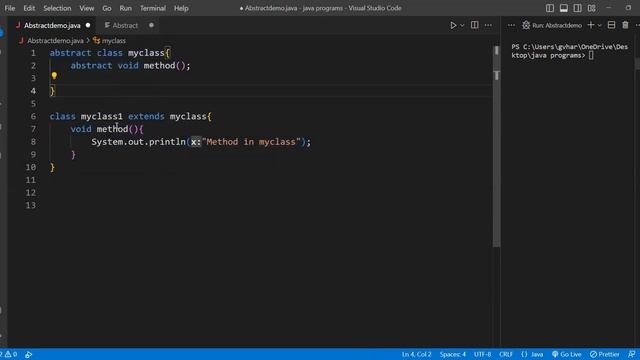Click the lightbulb quick fix icon

click(54, 76)
